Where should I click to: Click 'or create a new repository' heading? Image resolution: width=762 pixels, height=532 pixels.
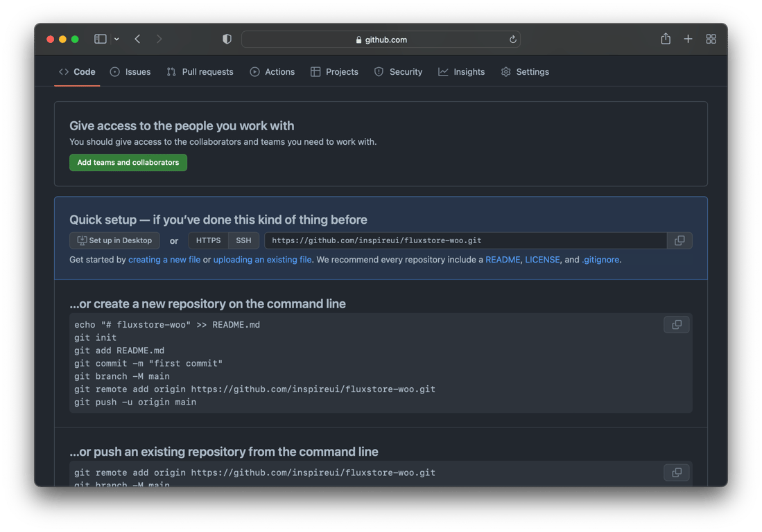pyautogui.click(x=207, y=304)
